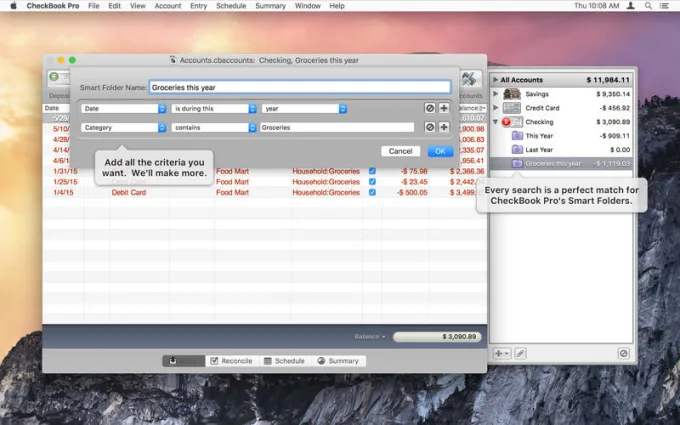Open the 'year' period dropdown
The height and width of the screenshot is (425, 680).
pos(304,108)
